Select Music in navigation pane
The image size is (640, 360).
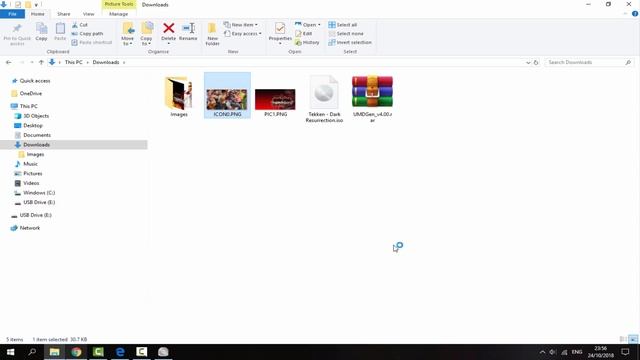point(30,164)
